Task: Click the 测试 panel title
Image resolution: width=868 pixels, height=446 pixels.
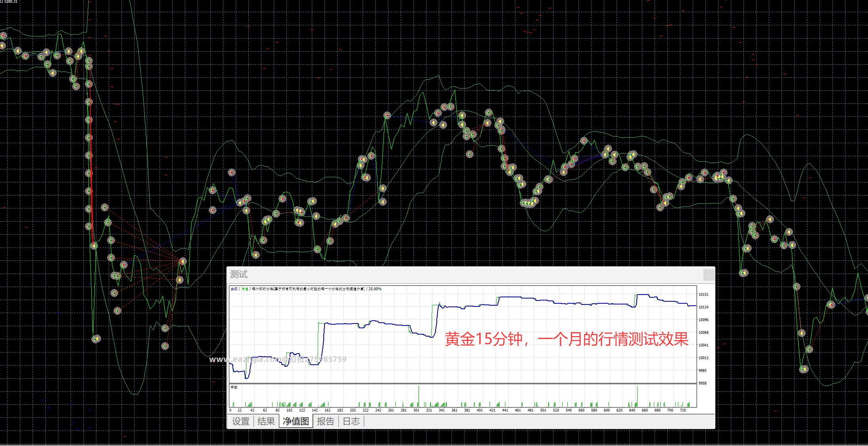Action: [x=239, y=274]
